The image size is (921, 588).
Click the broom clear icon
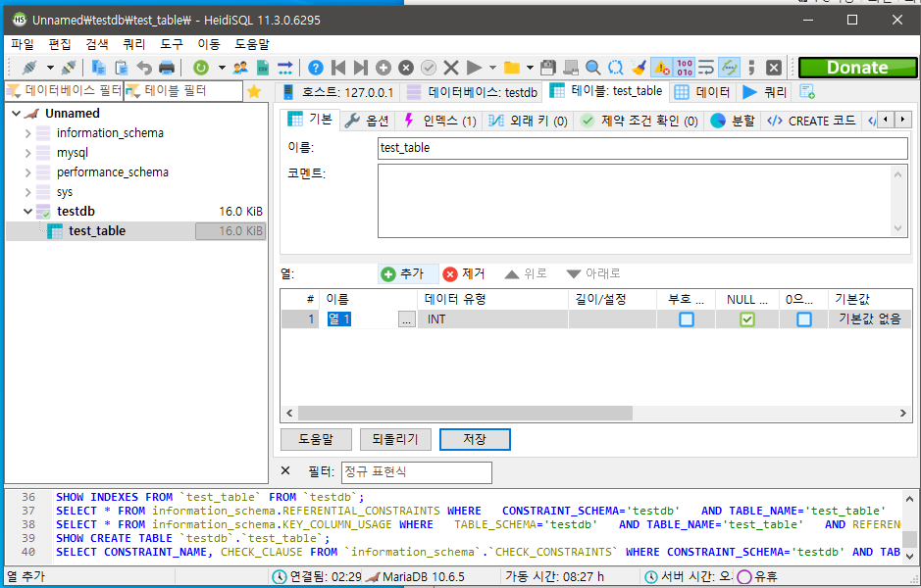639,68
